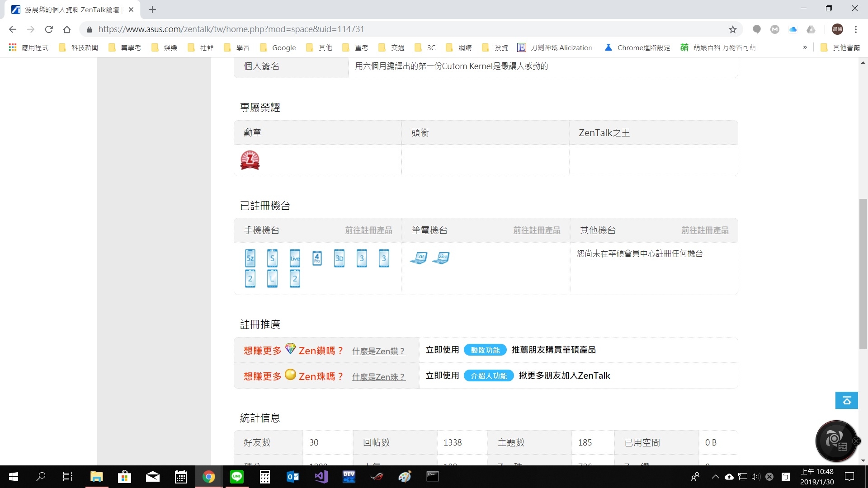
Task: Launch LINE from the taskbar
Action: 236,477
